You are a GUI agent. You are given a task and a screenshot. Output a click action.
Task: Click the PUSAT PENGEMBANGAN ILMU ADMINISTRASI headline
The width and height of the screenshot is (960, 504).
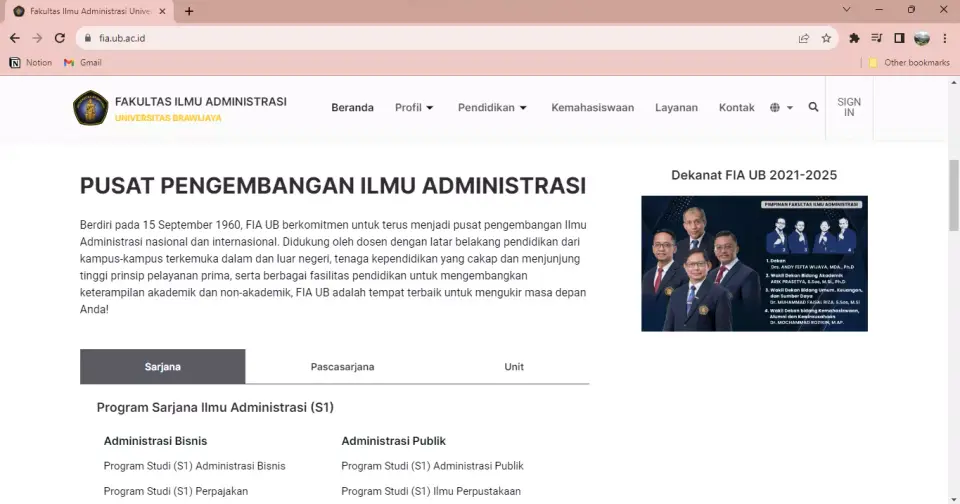(333, 186)
